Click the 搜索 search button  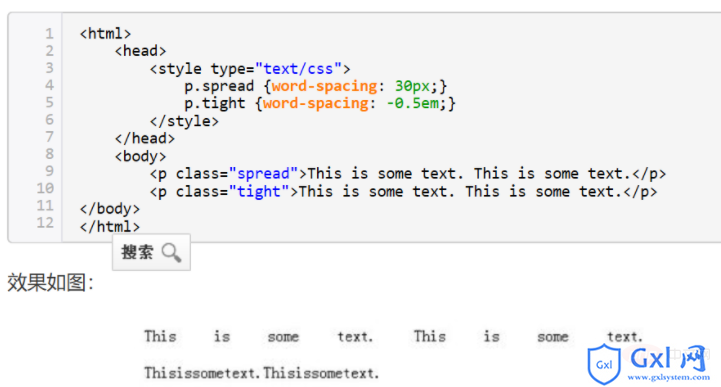151,252
